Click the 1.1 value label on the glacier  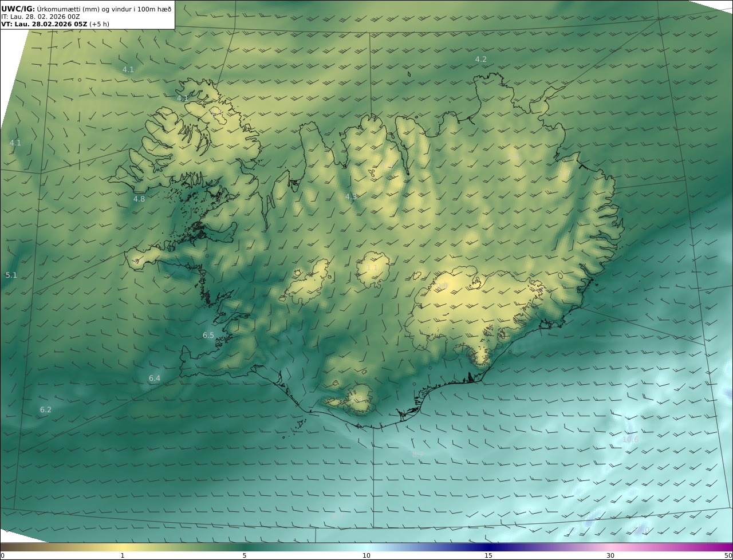372,268
